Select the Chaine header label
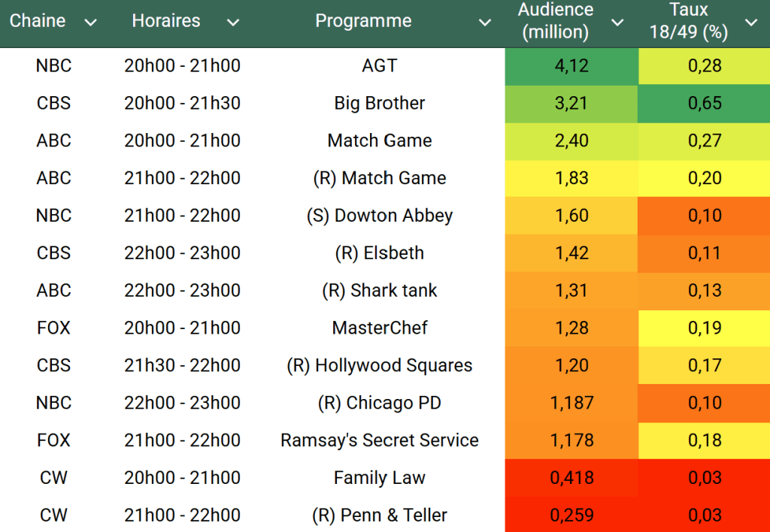 pos(38,21)
